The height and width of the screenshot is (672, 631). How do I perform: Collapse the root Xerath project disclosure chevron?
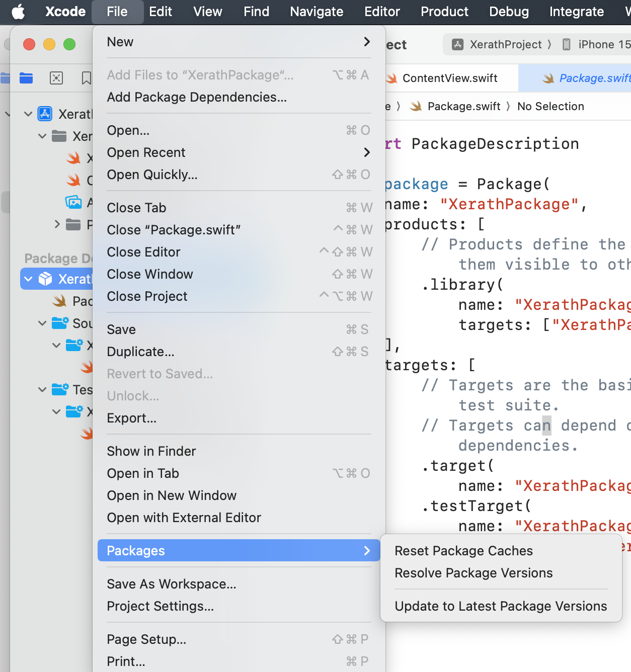coord(28,114)
